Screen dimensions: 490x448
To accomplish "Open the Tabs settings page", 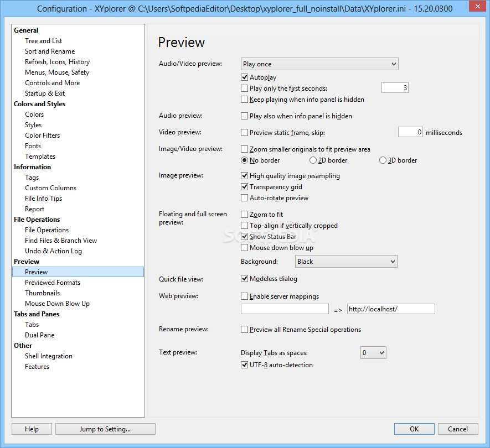I will 32,325.
